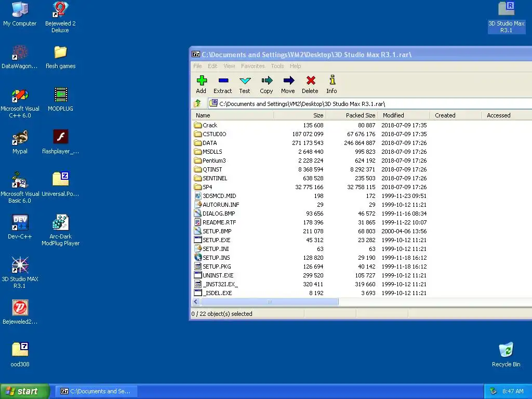This screenshot has height=399, width=532.
Task: Select the 3D Studio Max R3.1 rar file icon
Action: tap(506, 17)
